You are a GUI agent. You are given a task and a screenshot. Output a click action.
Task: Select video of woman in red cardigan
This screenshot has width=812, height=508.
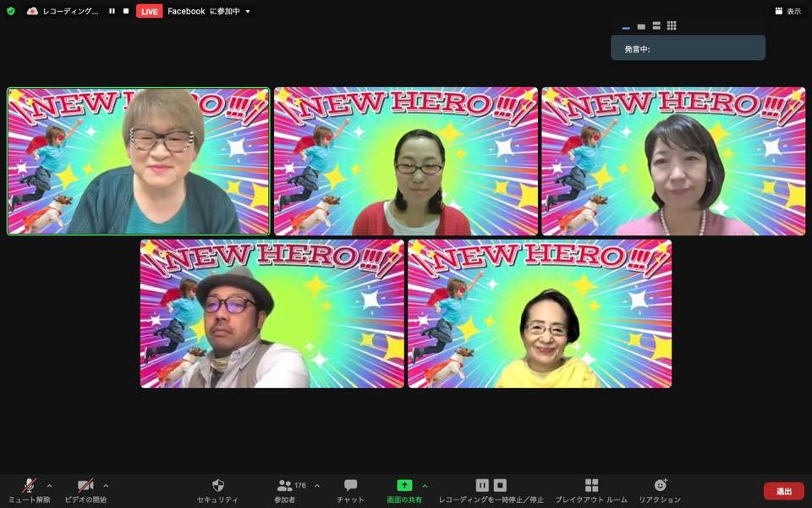click(x=406, y=161)
